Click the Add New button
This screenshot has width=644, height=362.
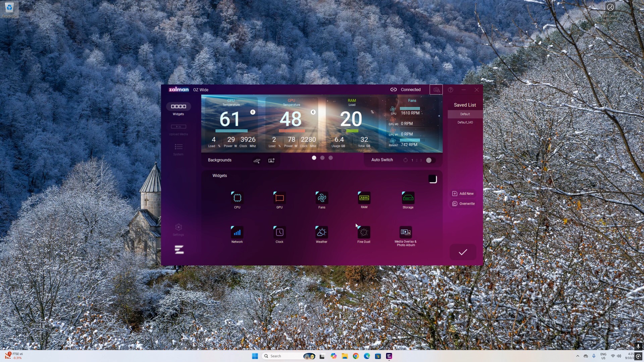(x=463, y=194)
